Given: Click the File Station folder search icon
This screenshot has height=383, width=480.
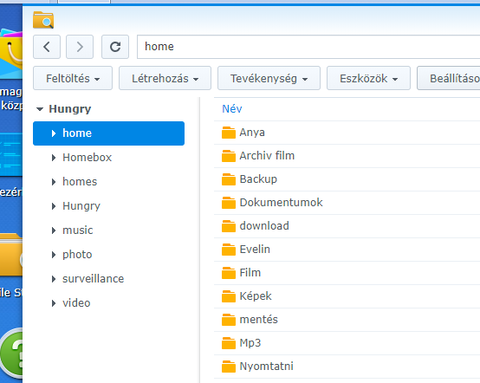Looking at the screenshot, I should click(43, 20).
